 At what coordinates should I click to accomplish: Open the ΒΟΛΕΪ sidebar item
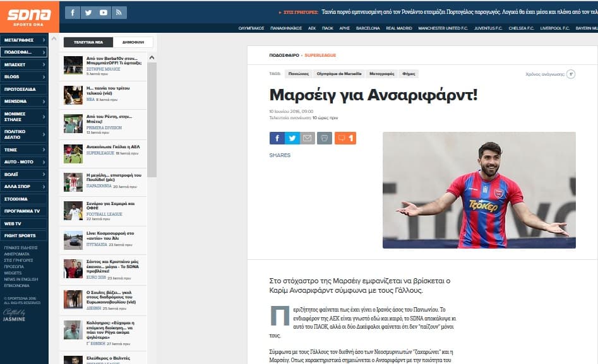coord(23,174)
